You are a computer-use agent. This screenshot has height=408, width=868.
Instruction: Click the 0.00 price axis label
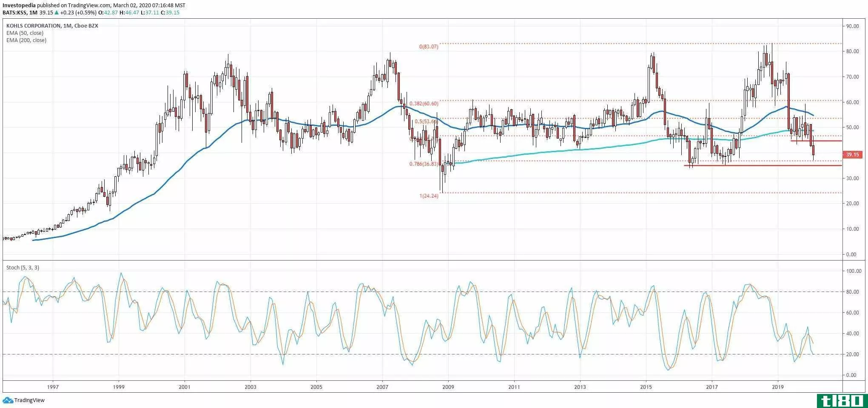click(x=851, y=255)
